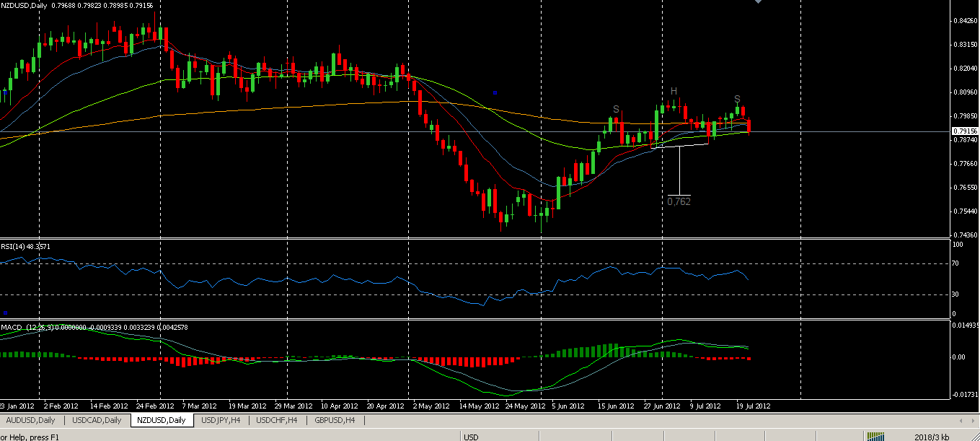This screenshot has height=441, width=980.
Task: Click the 'USD' status bar entry
Action: 471,437
